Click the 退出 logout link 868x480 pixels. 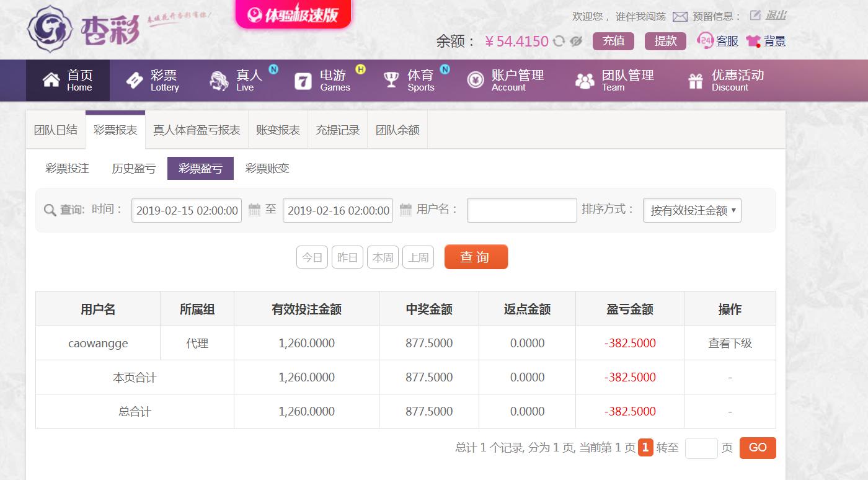pyautogui.click(x=776, y=16)
